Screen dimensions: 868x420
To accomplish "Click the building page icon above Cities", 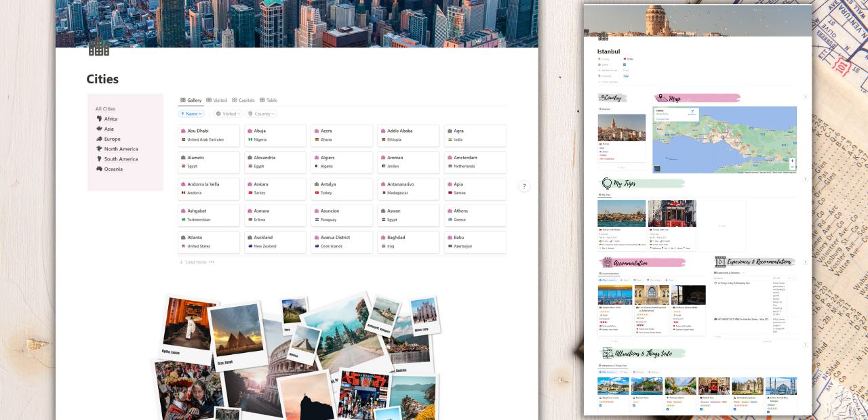I will [x=99, y=47].
